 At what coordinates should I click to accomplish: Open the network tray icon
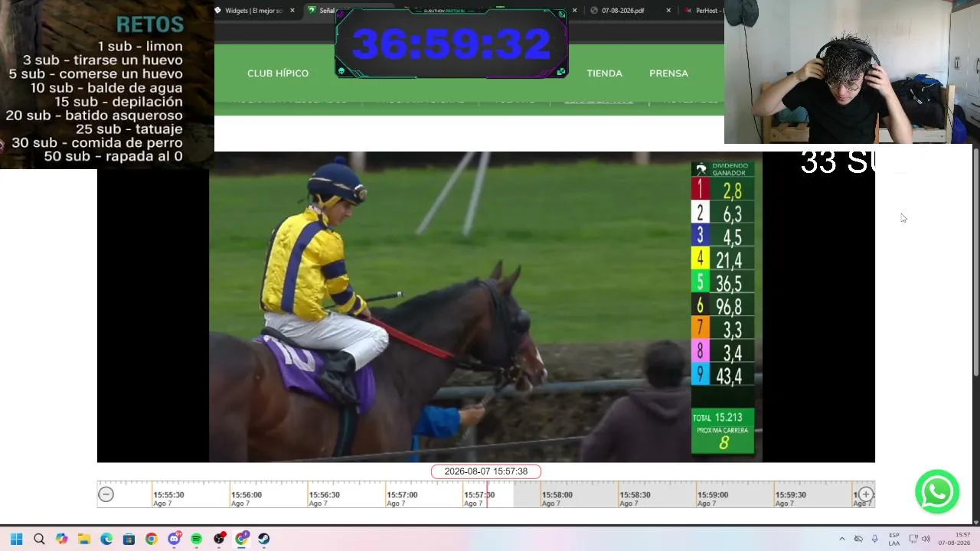pyautogui.click(x=913, y=539)
